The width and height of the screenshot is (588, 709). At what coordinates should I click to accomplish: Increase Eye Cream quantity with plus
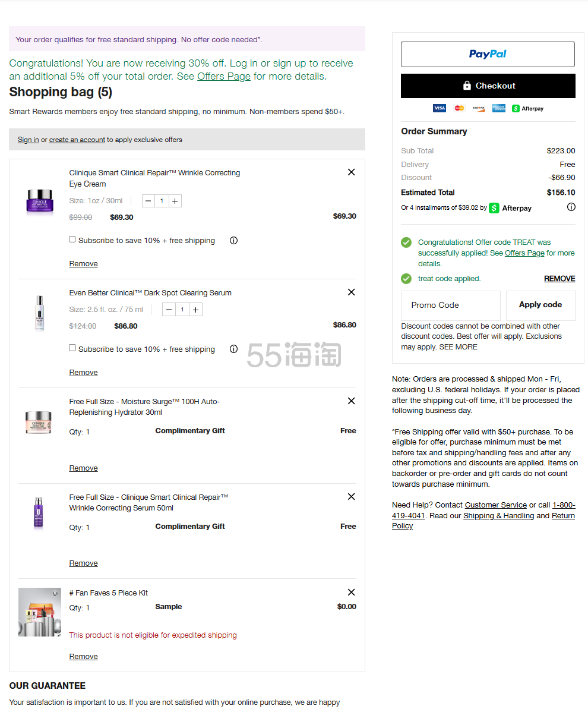175,201
